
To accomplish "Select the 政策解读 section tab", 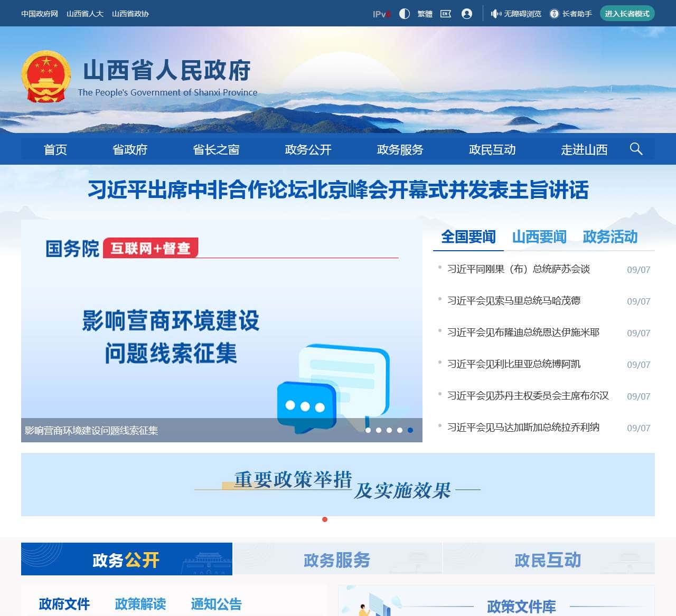I will point(140,604).
